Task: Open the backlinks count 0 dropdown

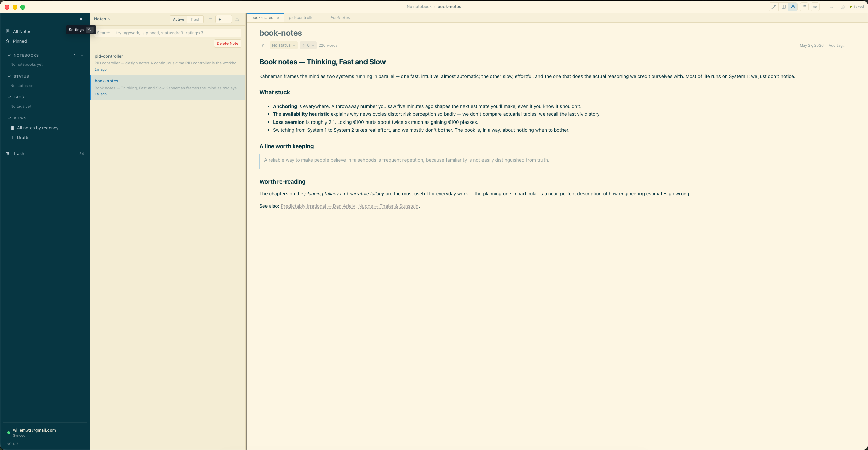Action: tap(308, 45)
